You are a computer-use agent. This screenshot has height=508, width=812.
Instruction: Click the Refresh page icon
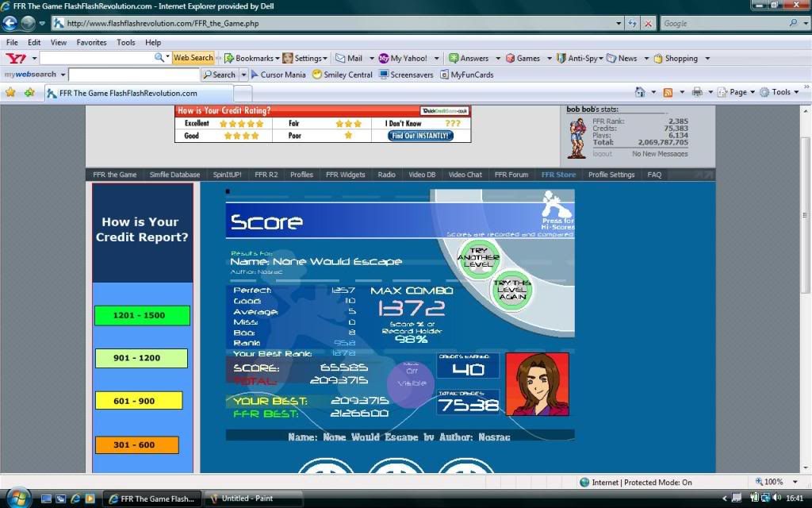(x=632, y=24)
